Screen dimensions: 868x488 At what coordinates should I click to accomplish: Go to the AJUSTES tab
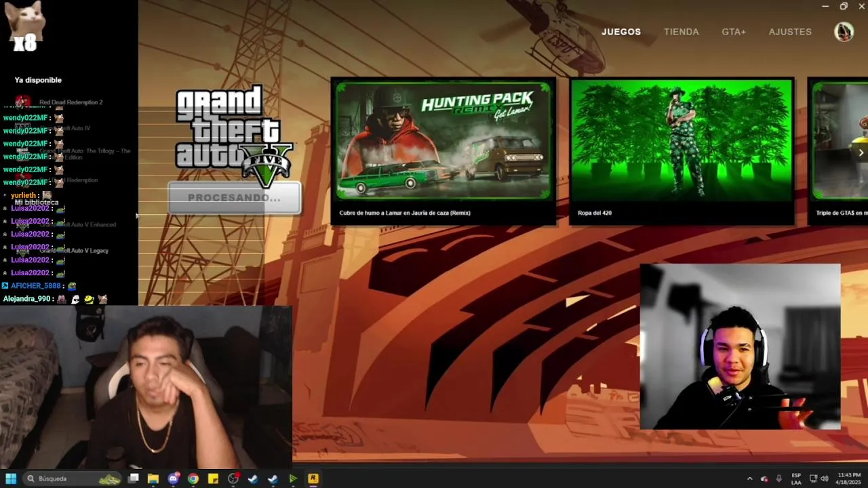click(790, 32)
